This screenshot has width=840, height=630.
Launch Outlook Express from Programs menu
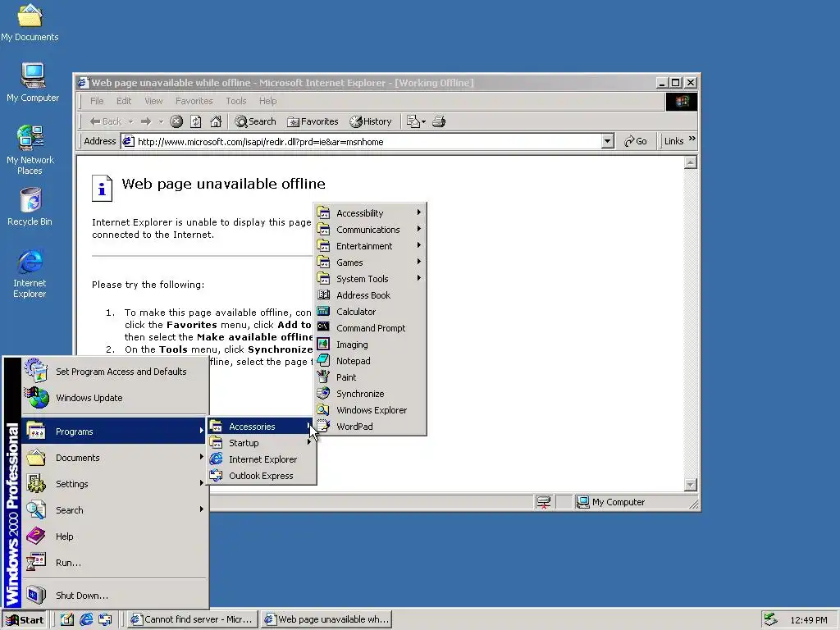tap(260, 476)
